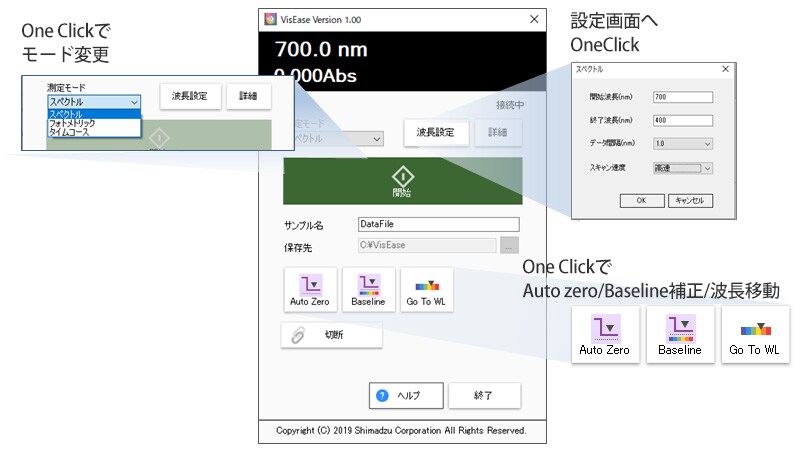Close the スペクトル settings dialog
This screenshot has width=800, height=450.
pyautogui.click(x=726, y=69)
